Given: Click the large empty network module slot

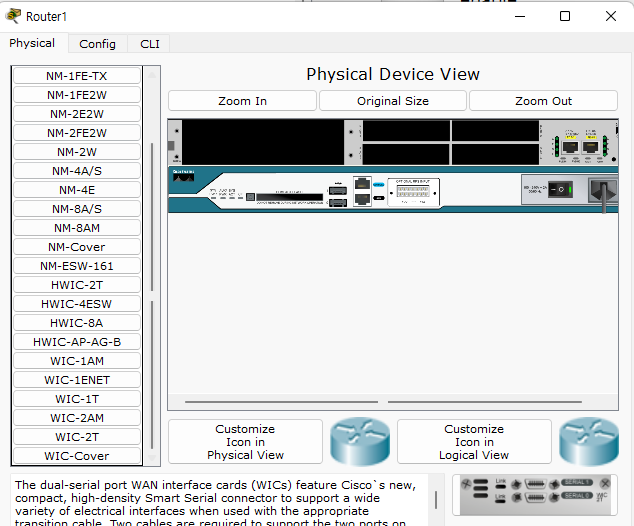Looking at the screenshot, I should [263, 142].
